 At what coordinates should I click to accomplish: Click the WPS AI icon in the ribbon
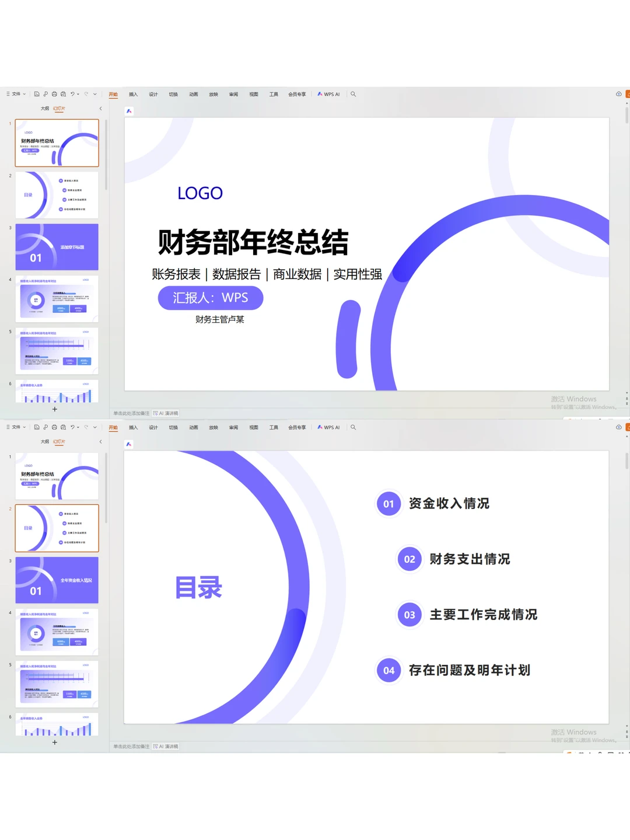coord(321,94)
